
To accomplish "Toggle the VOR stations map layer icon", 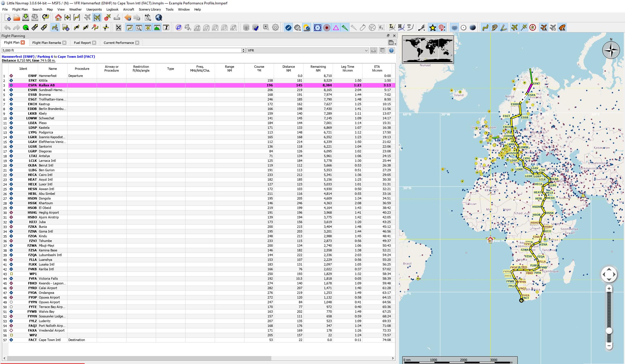I will click(x=318, y=28).
